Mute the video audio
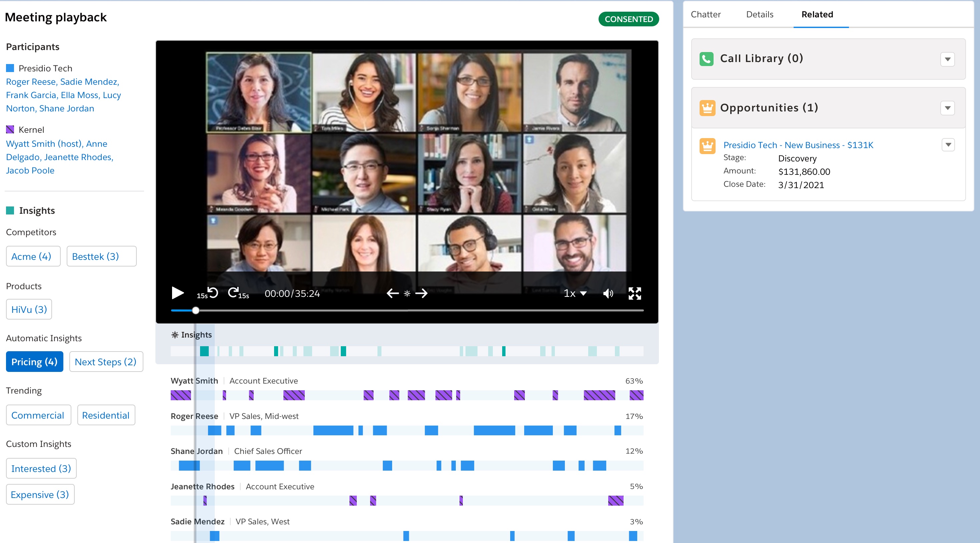Viewport: 980px width, 543px height. point(608,293)
